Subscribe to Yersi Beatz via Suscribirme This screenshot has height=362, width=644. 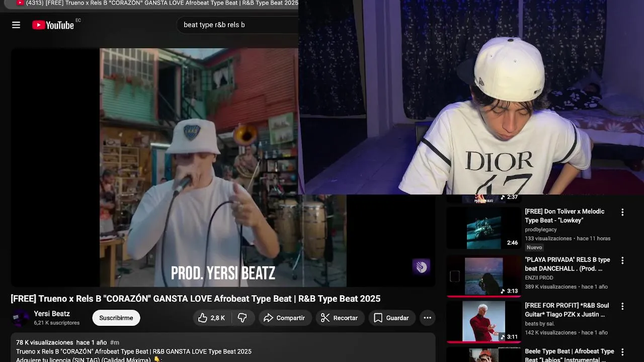click(x=116, y=318)
